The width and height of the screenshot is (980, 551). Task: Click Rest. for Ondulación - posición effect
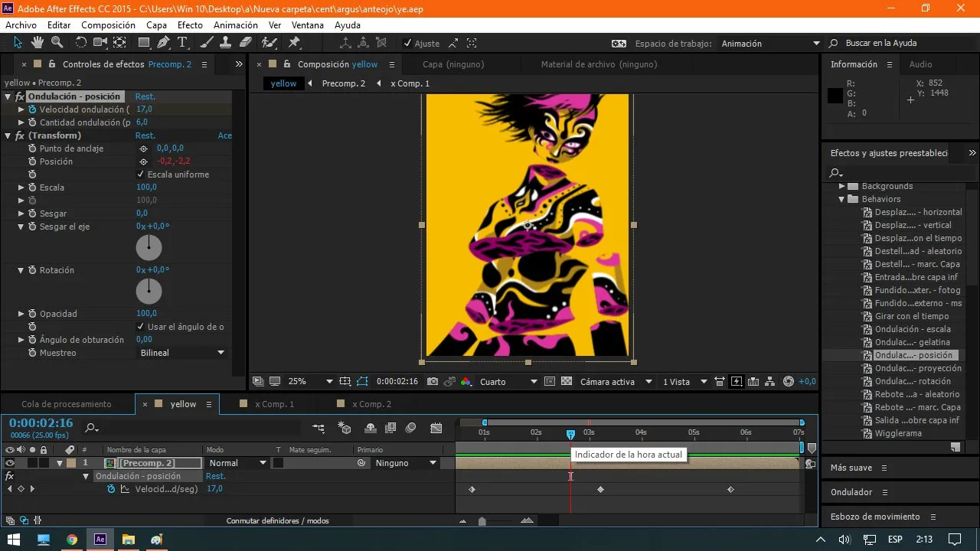point(145,96)
